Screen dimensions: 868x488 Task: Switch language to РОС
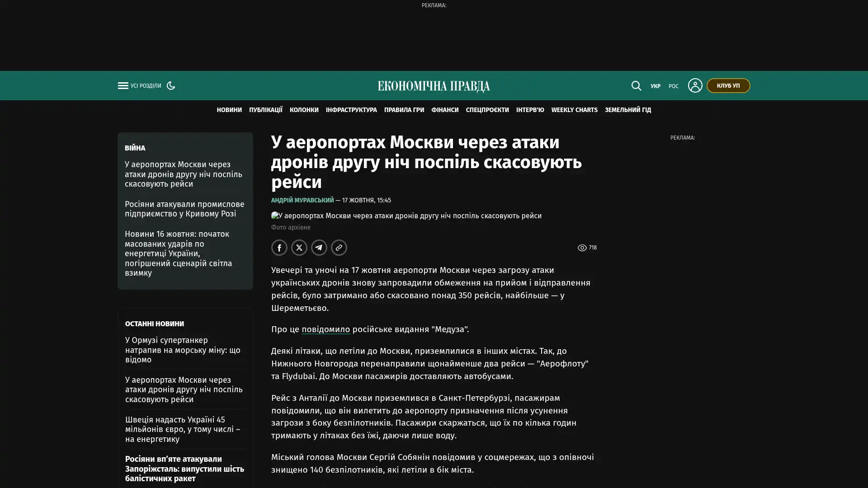point(674,86)
